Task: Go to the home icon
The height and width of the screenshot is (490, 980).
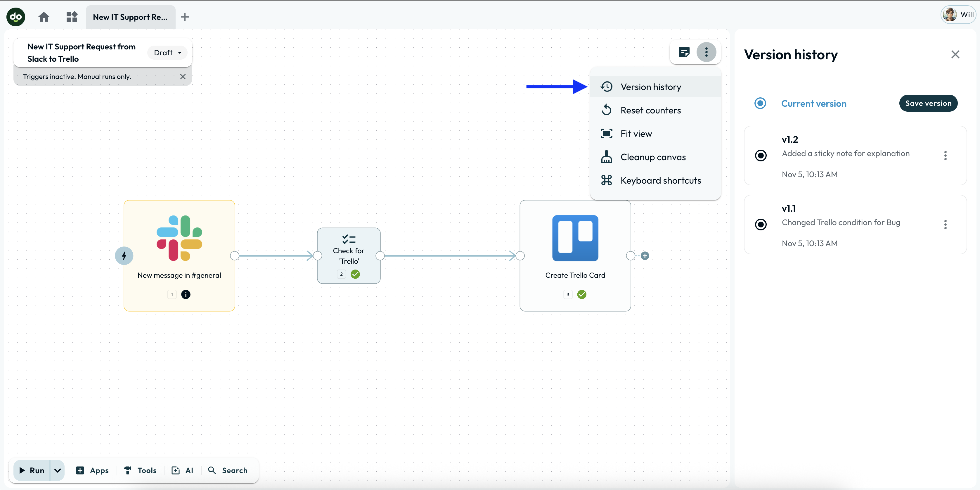Action: coord(44,17)
